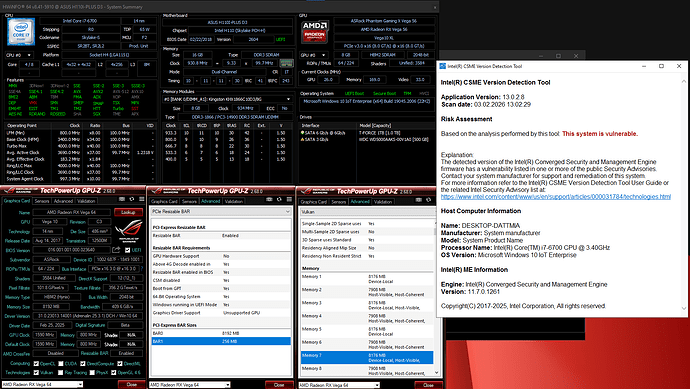Click the Bus Interface question mark in GPU-Z
Viewport: 690px width, 389px height.
(x=141, y=268)
